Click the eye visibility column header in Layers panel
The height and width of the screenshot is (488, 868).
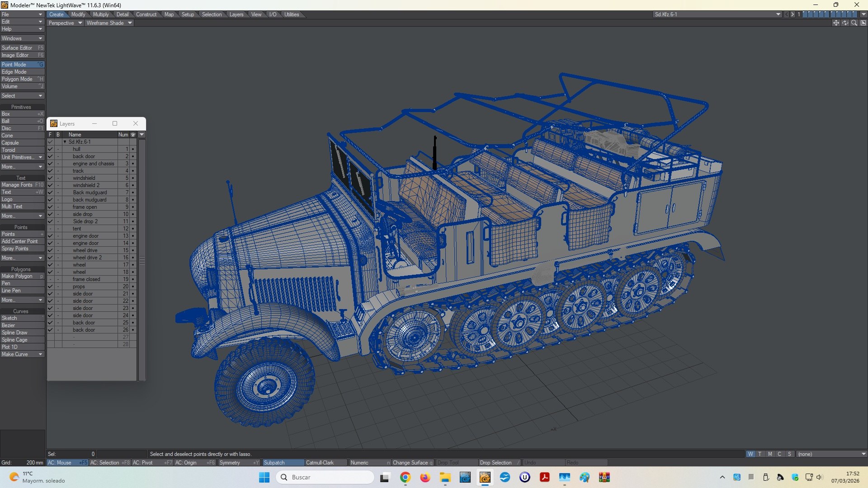(133, 135)
